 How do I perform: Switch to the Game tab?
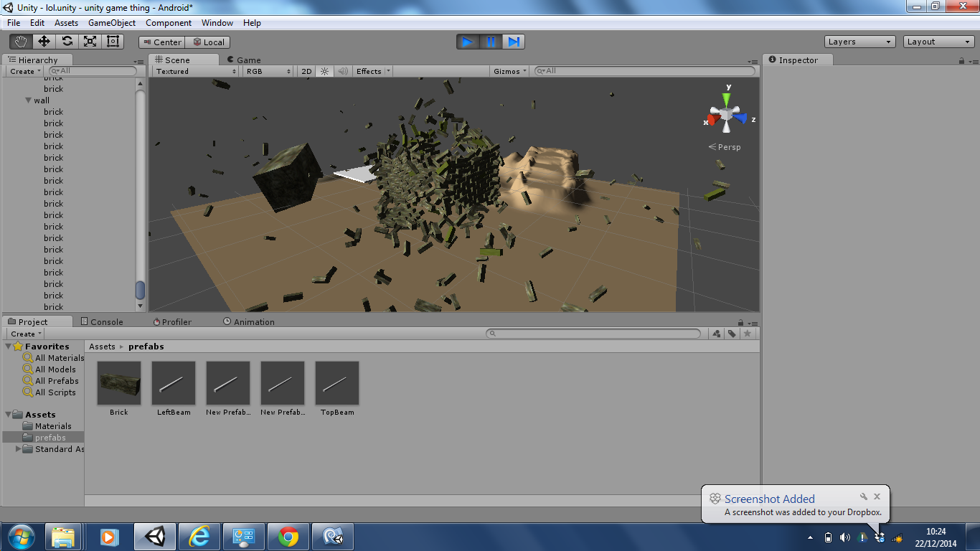244,60
